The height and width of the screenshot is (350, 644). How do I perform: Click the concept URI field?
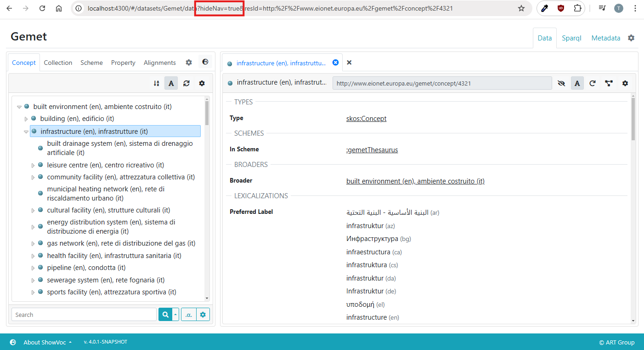pos(442,83)
